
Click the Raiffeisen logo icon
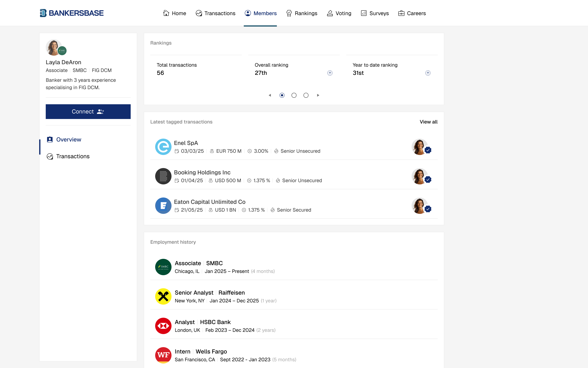(163, 296)
